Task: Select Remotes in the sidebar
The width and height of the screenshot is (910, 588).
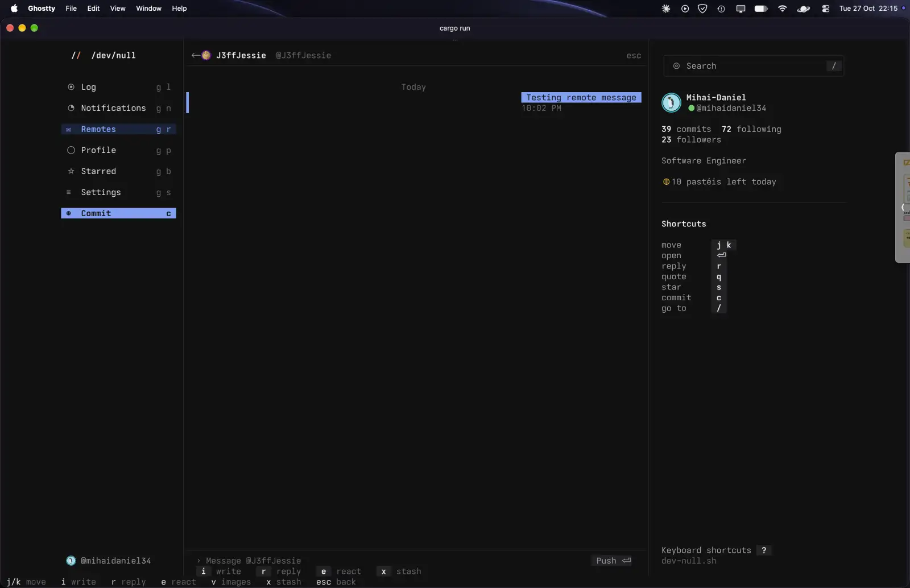Action: click(118, 129)
